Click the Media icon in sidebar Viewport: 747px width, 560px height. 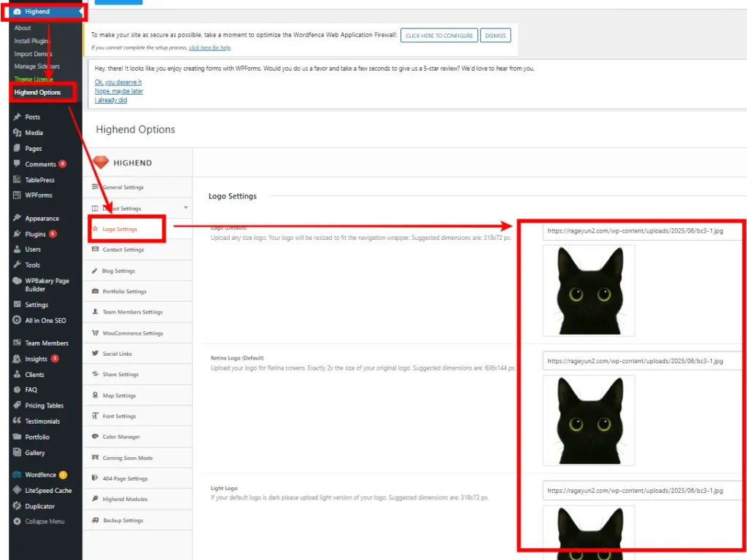18,133
